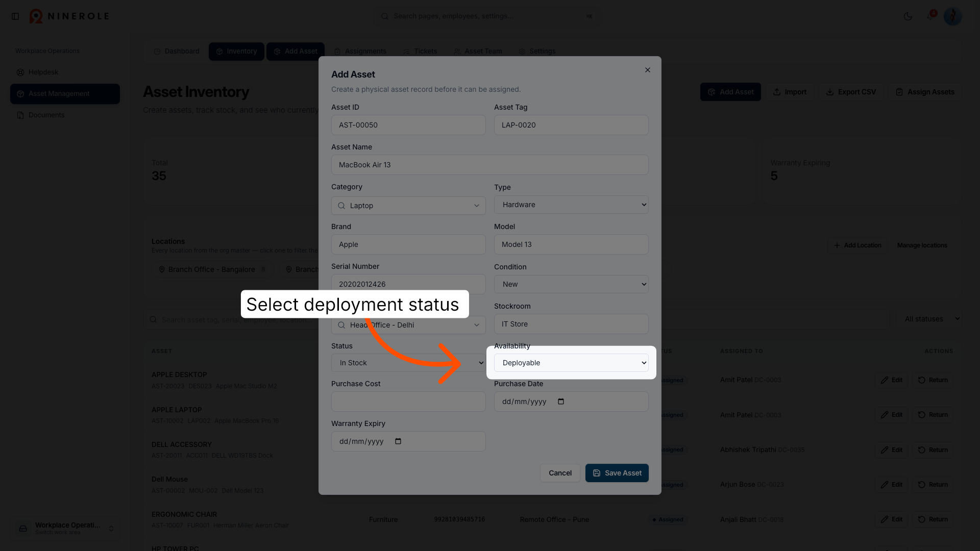Click Edit for Arjun Bose row

pos(891,485)
